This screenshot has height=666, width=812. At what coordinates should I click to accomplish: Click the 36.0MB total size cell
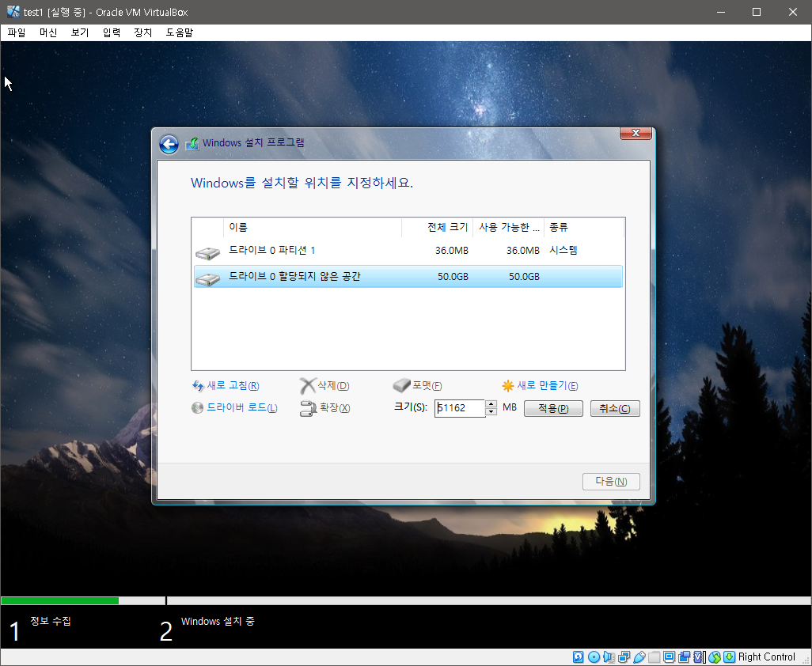[452, 251]
